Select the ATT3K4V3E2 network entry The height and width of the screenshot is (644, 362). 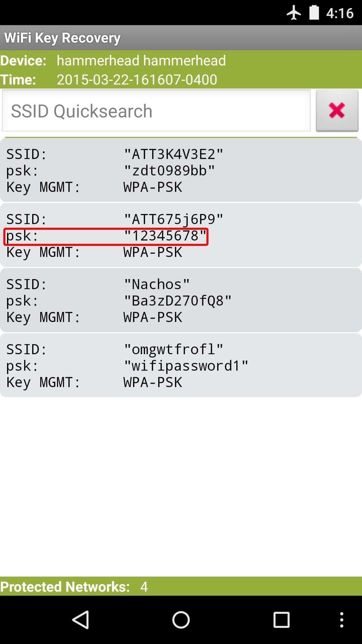(x=181, y=170)
